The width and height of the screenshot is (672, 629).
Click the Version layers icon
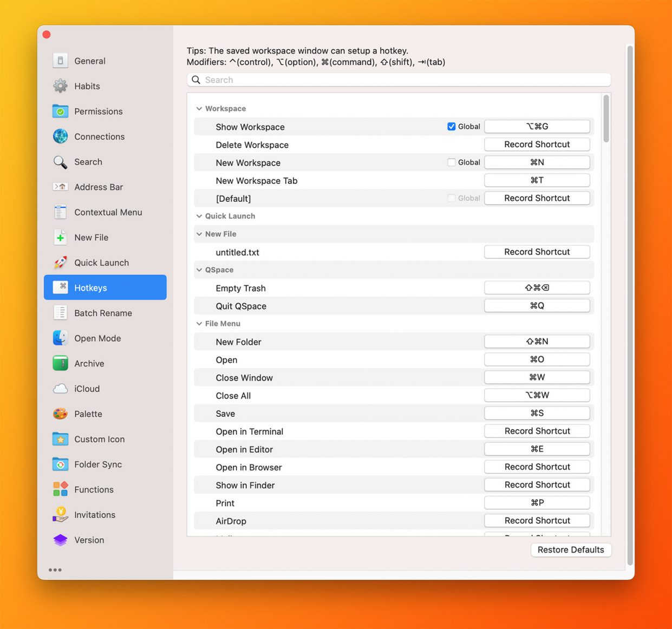point(60,540)
